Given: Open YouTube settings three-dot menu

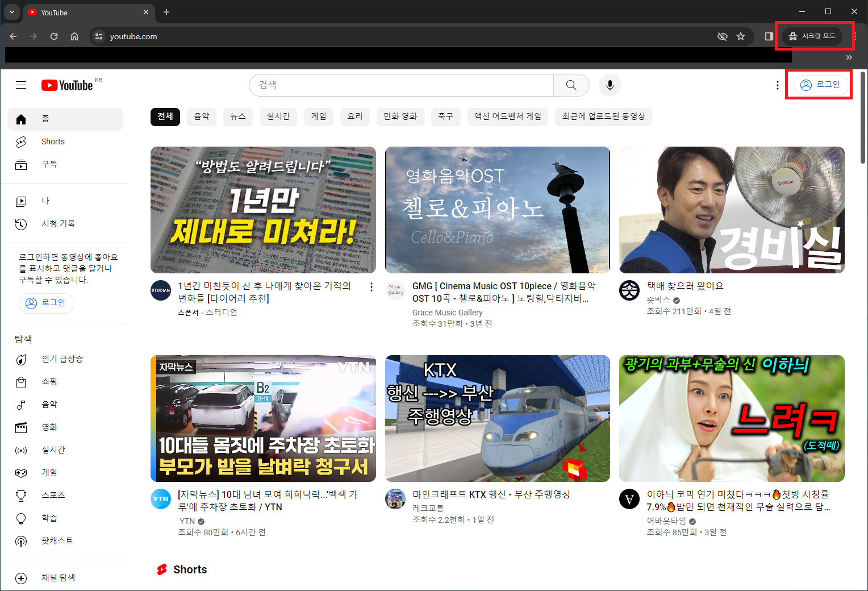Looking at the screenshot, I should pyautogui.click(x=778, y=85).
